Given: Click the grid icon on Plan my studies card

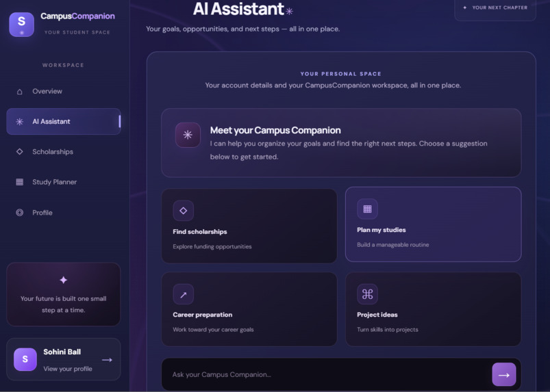Looking at the screenshot, I should coord(367,209).
